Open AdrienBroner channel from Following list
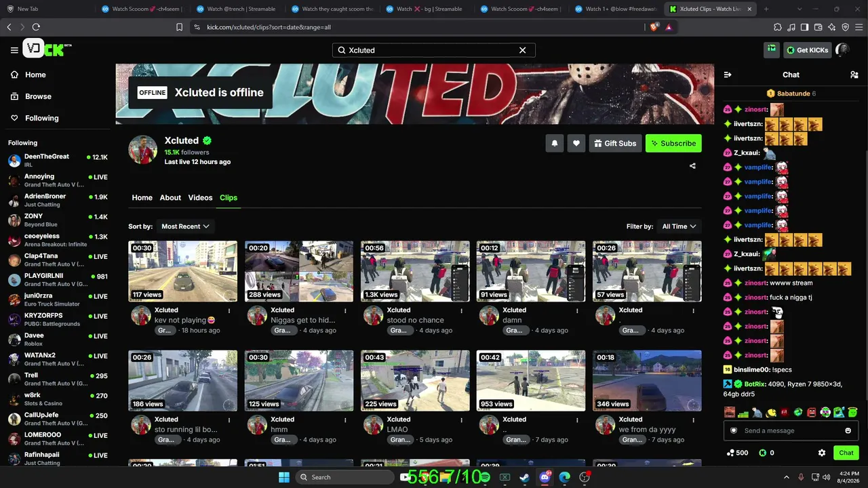The image size is (868, 488). [58, 200]
